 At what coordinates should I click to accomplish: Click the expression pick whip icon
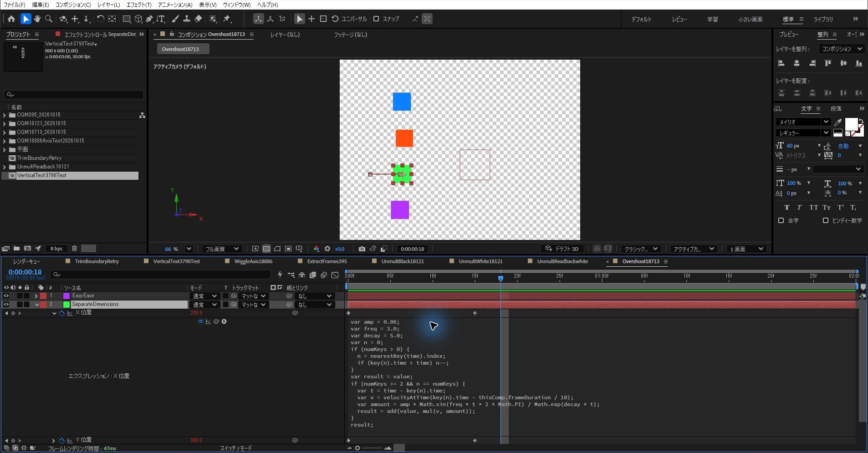tap(216, 321)
